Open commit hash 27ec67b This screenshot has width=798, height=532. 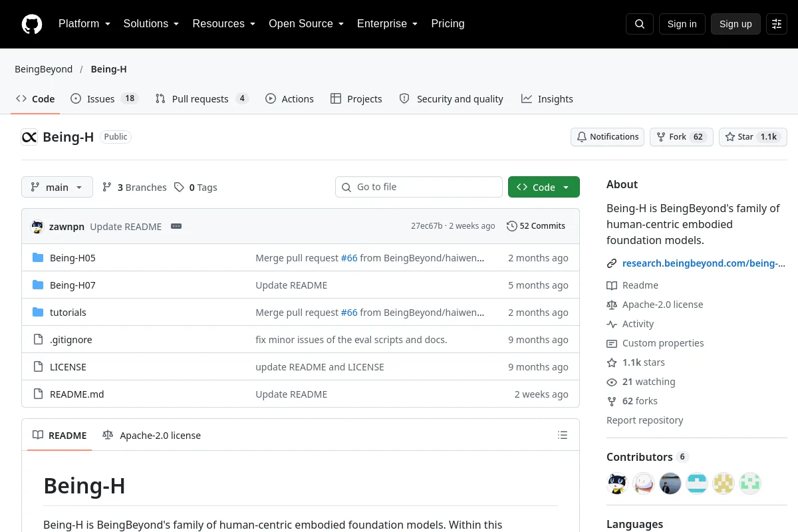(426, 226)
